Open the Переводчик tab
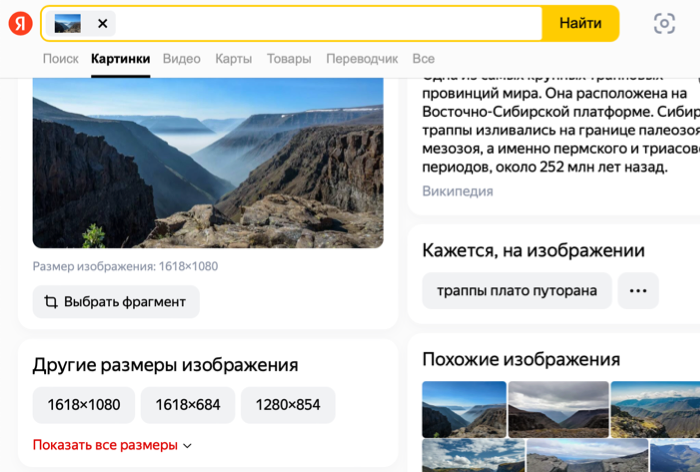The width and height of the screenshot is (700, 472). click(x=361, y=59)
